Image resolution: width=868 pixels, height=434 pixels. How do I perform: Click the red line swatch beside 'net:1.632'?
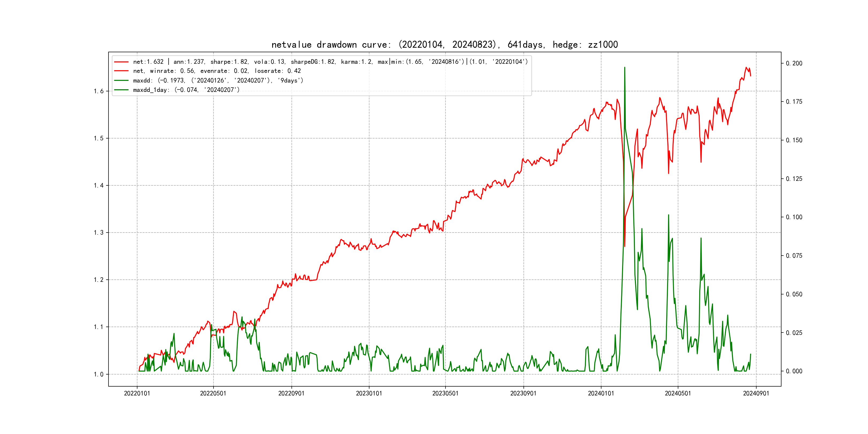121,62
